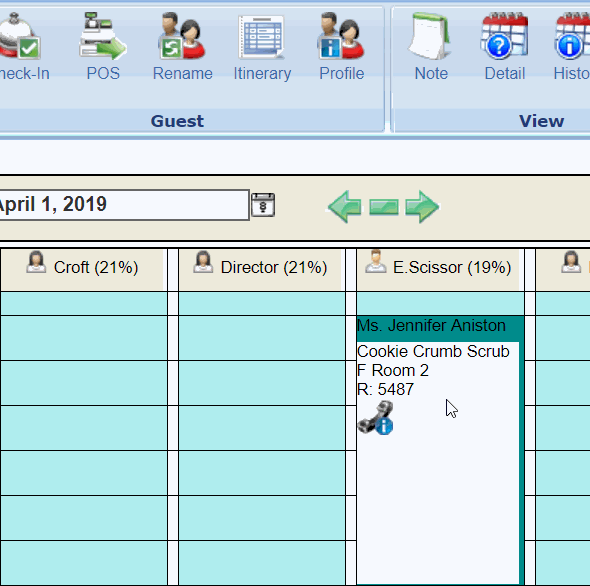Image resolution: width=590 pixels, height=586 pixels.
Task: Add a Note with the notepad icon
Action: (x=430, y=36)
